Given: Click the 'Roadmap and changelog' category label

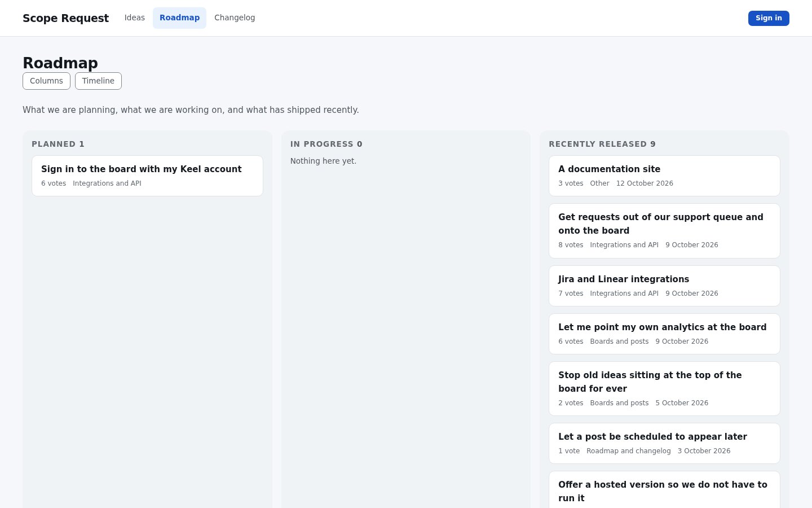Looking at the screenshot, I should click(x=629, y=451).
